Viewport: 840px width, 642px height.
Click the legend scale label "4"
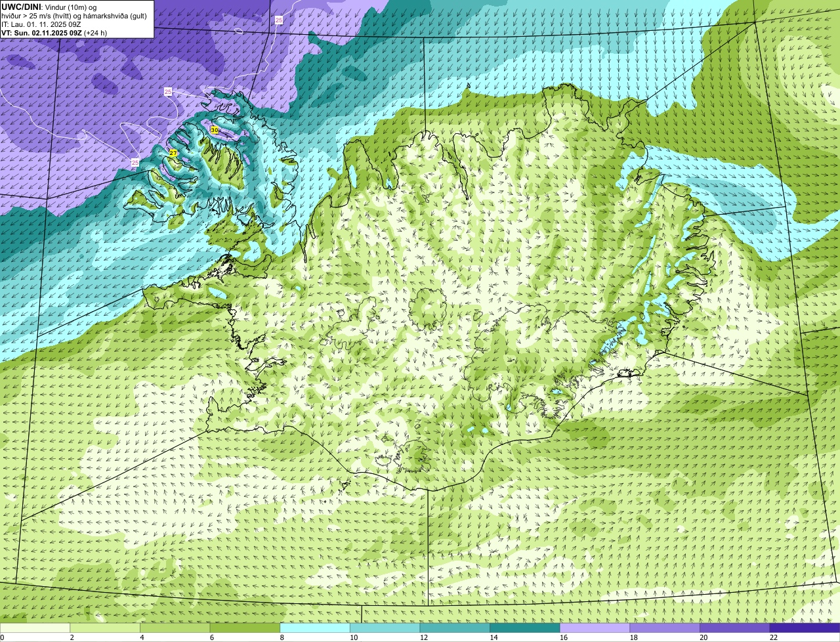[x=142, y=637]
